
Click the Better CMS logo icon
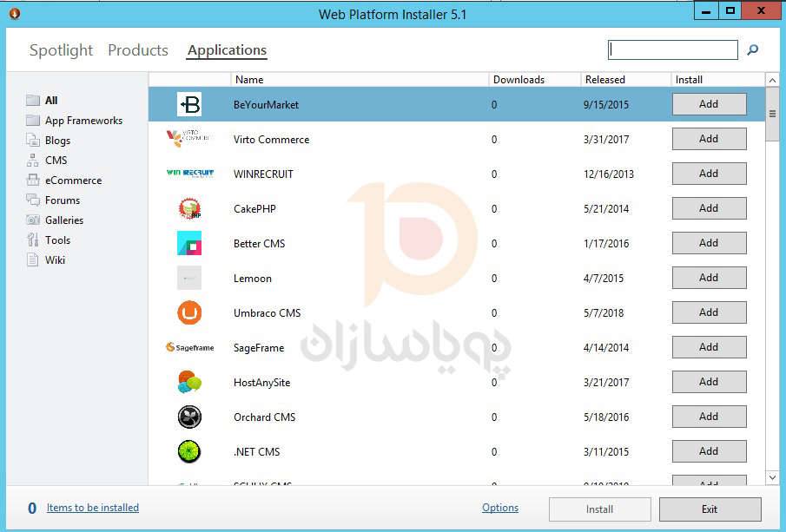point(188,243)
